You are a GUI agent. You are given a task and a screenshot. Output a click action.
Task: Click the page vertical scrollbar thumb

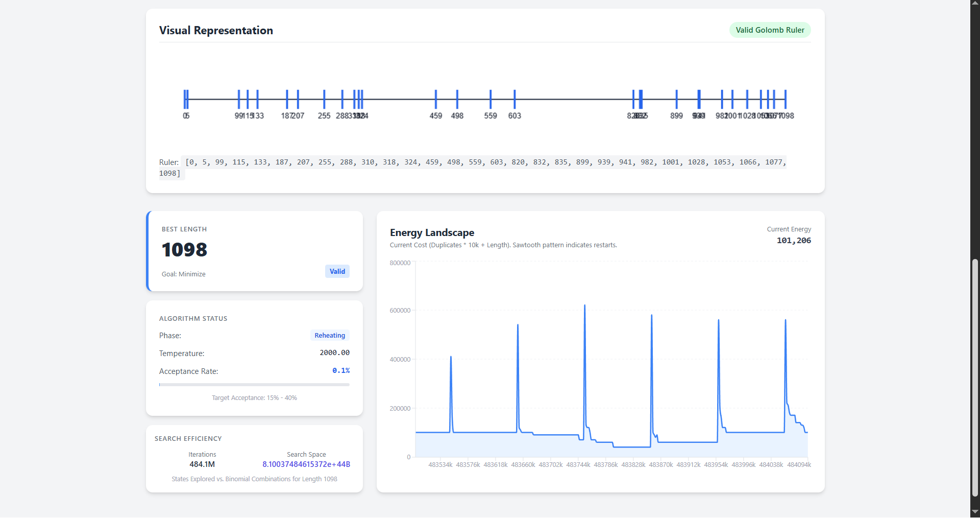975,378
